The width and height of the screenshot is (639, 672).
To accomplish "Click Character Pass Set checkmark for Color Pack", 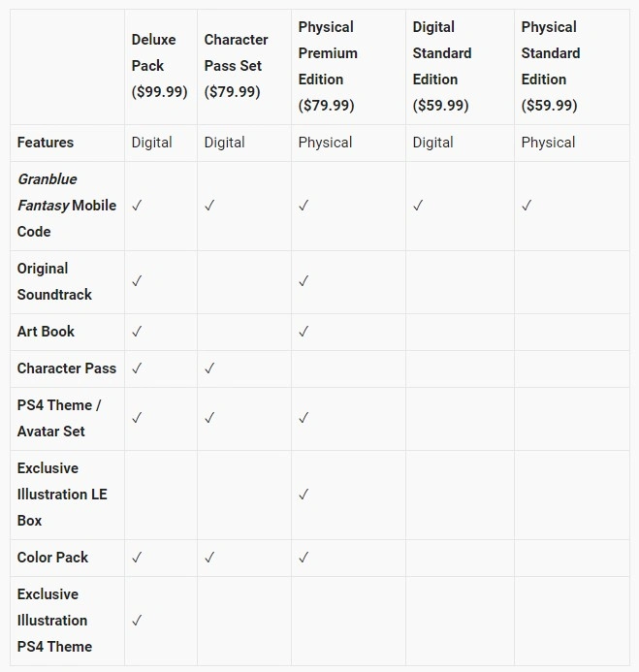I will [209, 558].
